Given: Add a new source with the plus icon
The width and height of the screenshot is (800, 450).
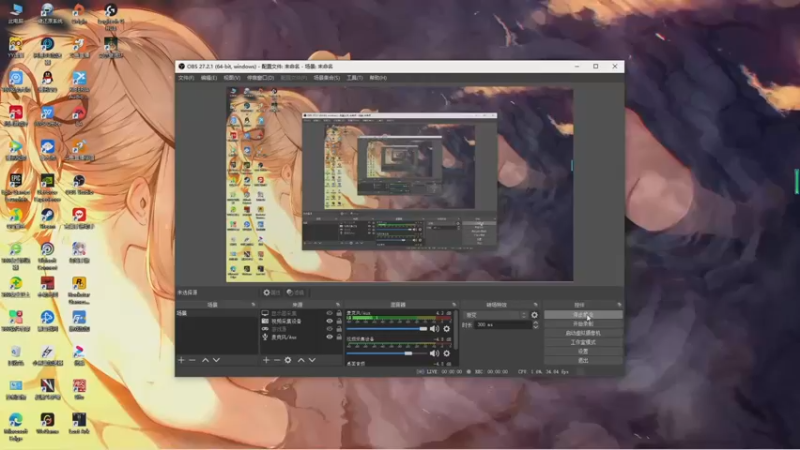Looking at the screenshot, I should click(266, 360).
